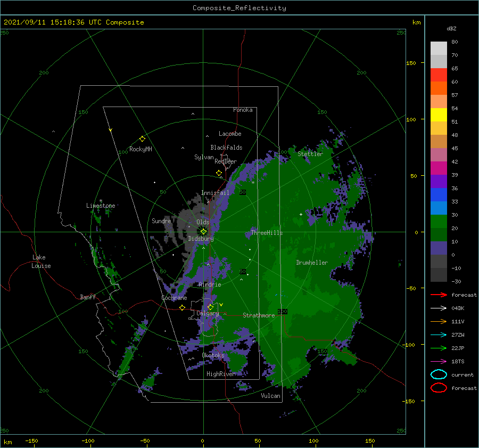Viewport: 479px width, 448px height.
Task: Click the red forecast arrow legend icon
Action: tap(439, 295)
